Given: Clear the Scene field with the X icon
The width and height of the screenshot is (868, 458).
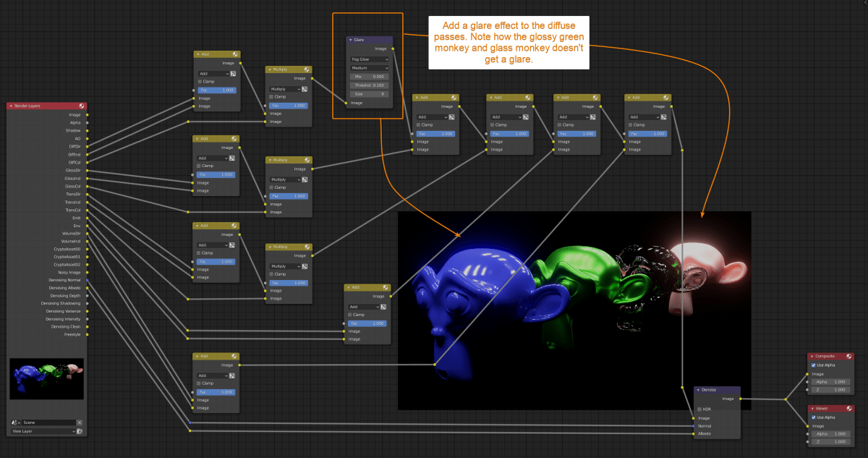Looking at the screenshot, I should click(80, 423).
